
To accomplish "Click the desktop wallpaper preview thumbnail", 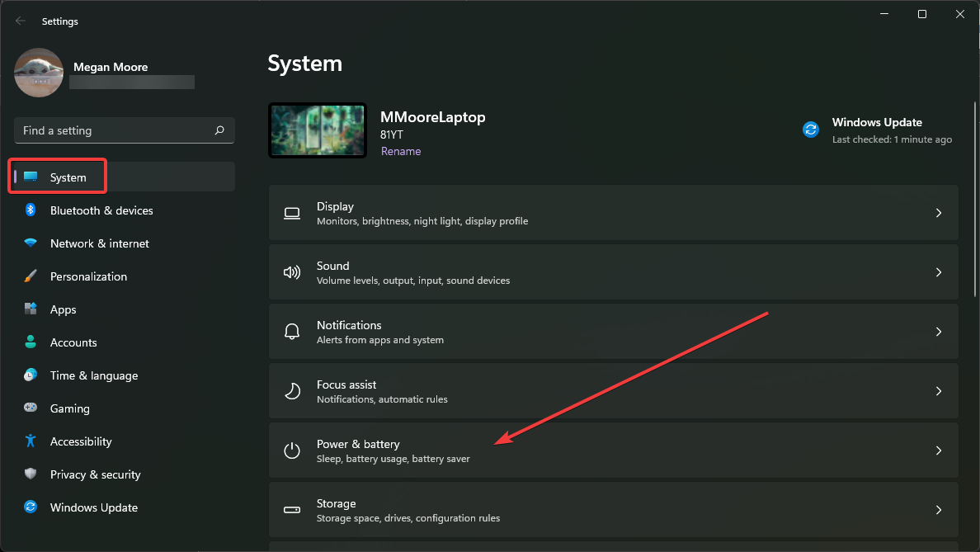I will [x=317, y=130].
